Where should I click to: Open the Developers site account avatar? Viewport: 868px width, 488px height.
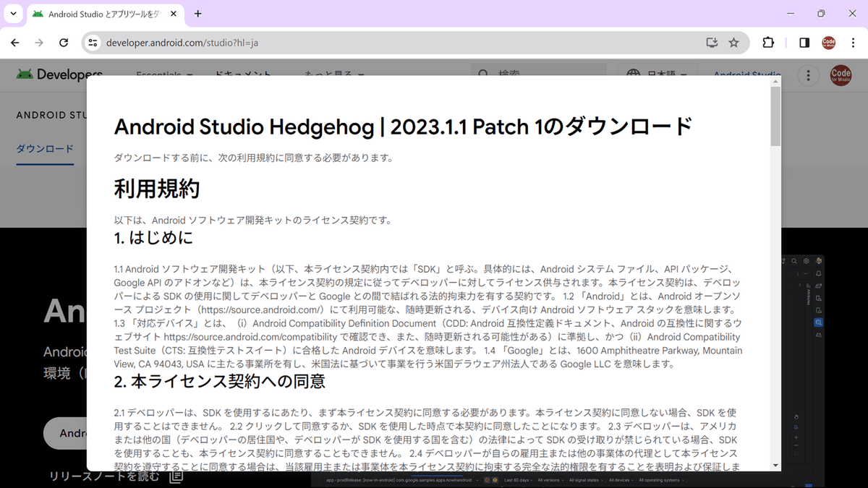tap(841, 74)
